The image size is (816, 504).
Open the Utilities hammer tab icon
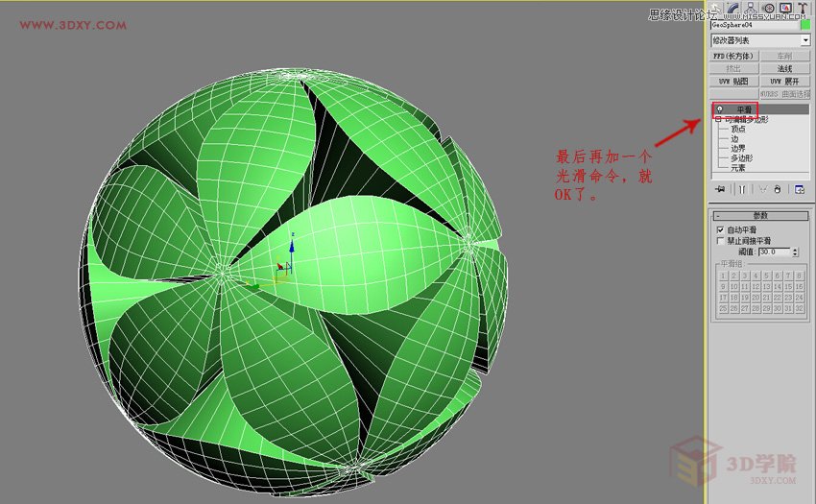click(x=801, y=7)
